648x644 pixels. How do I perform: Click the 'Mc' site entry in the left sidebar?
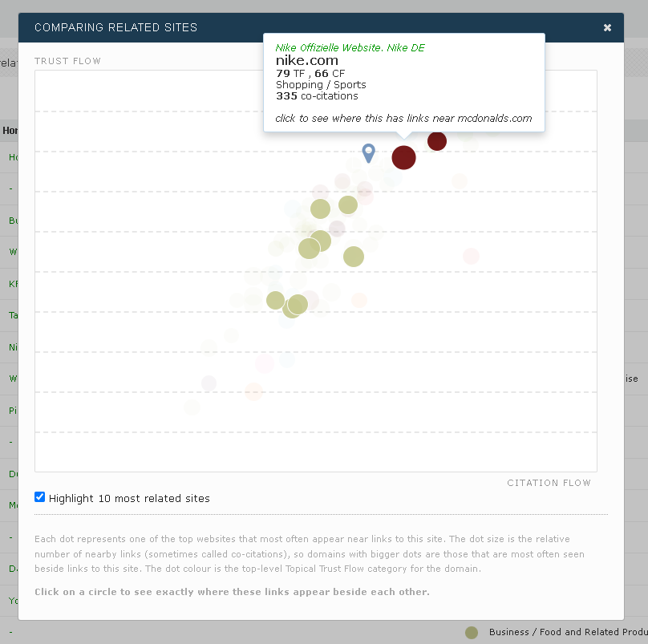pos(11,505)
